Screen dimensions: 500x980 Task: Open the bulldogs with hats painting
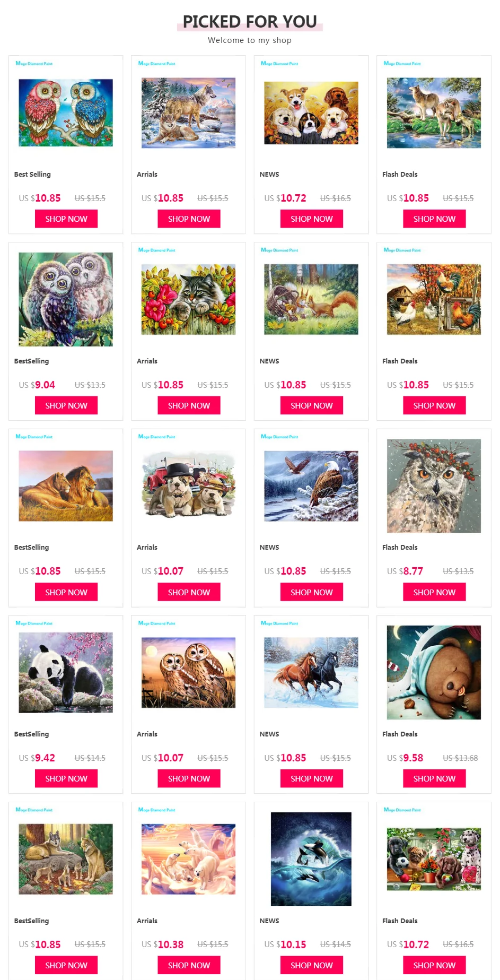click(188, 485)
